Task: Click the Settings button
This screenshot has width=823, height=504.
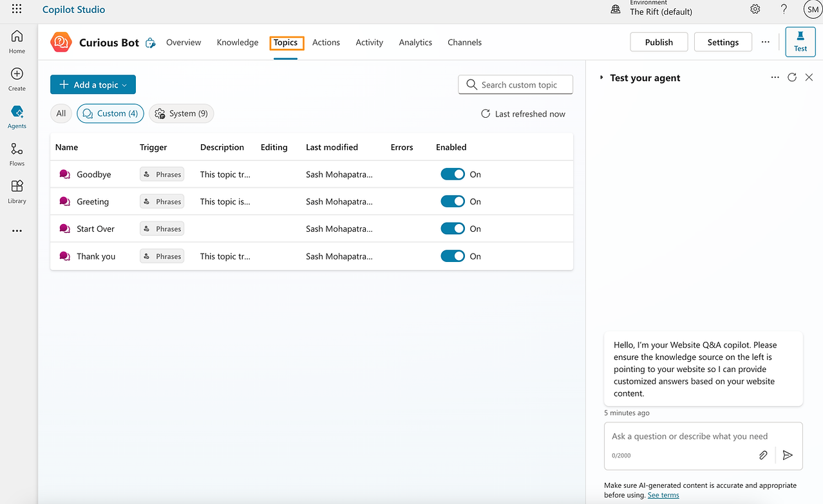Action: [723, 42]
